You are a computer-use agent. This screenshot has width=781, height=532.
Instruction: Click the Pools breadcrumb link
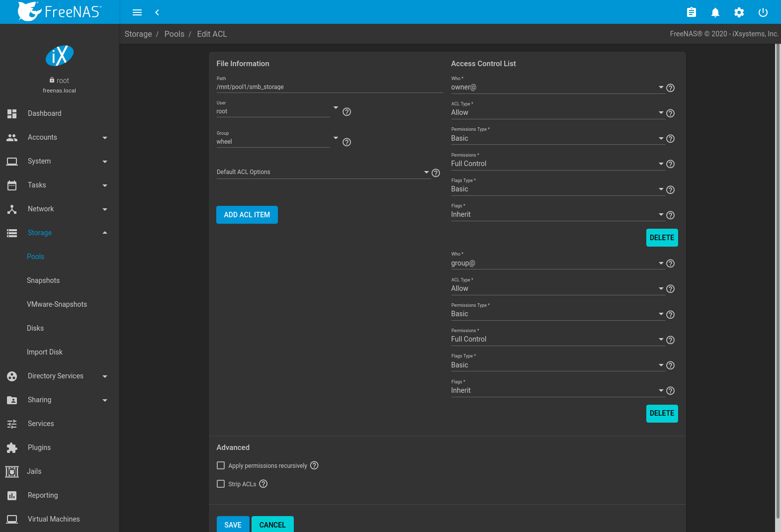174,34
